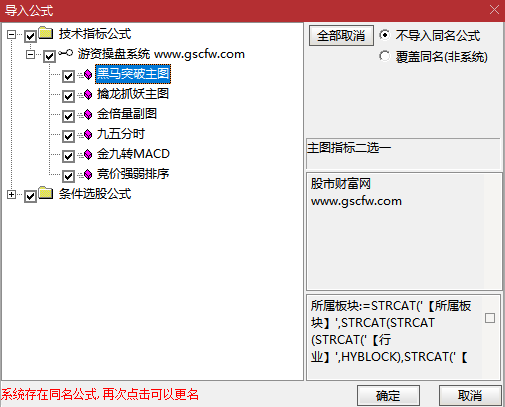Select the 黑马突破主图 tree item
This screenshot has height=407, width=505.
point(133,74)
